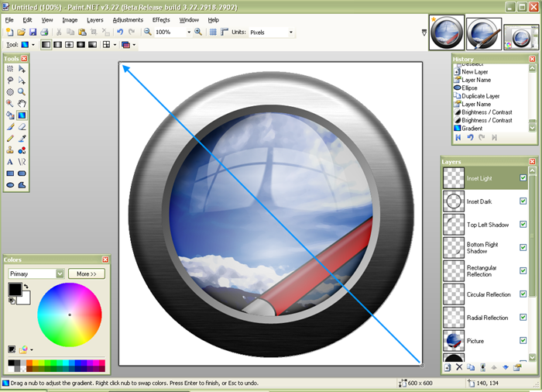The image size is (542, 392).
Task: Click the Save toolbar icon
Action: (33, 33)
